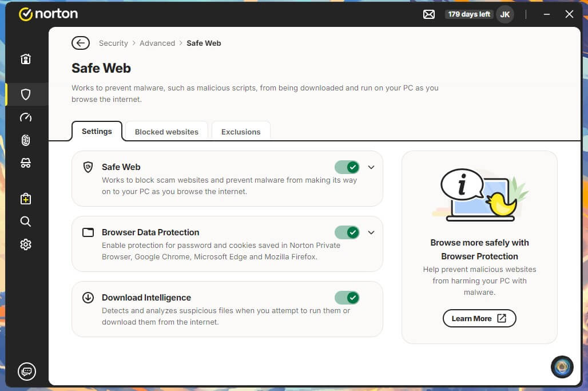The image size is (588, 391).
Task: Go to the Security breadcrumb
Action: [113, 43]
